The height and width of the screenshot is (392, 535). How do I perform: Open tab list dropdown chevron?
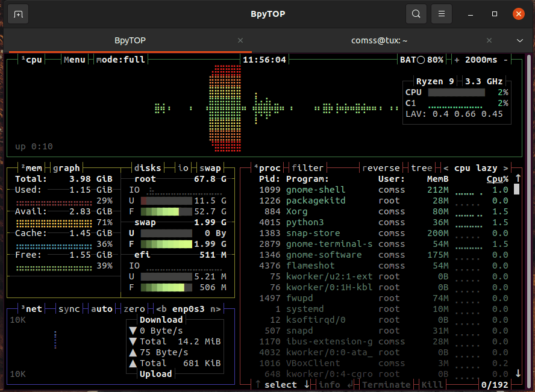coord(520,40)
